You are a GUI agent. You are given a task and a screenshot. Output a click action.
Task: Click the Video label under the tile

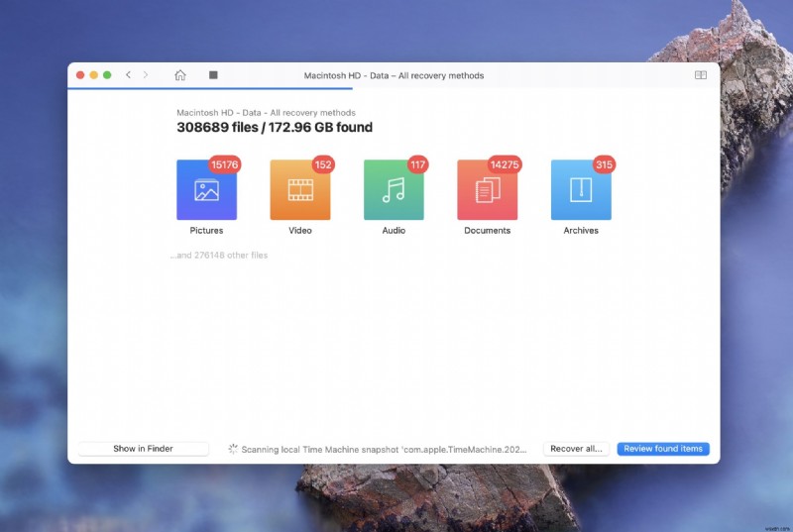point(300,231)
